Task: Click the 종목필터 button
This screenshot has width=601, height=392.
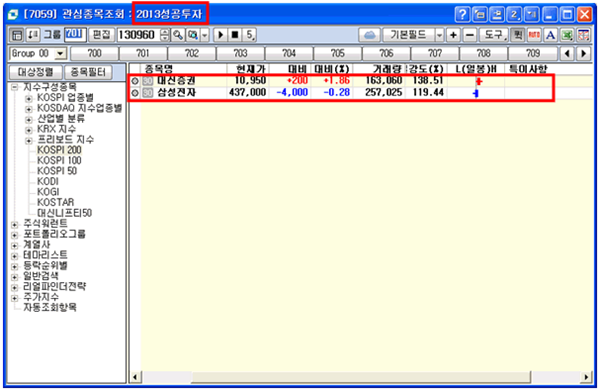Action: click(88, 72)
